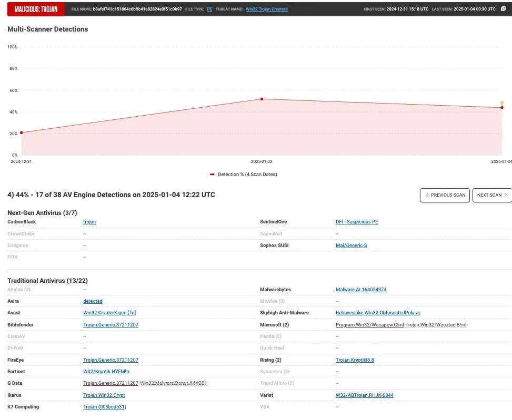Select the highlighted data point on 2025-01-04
512x420 pixels.
tap(503, 107)
